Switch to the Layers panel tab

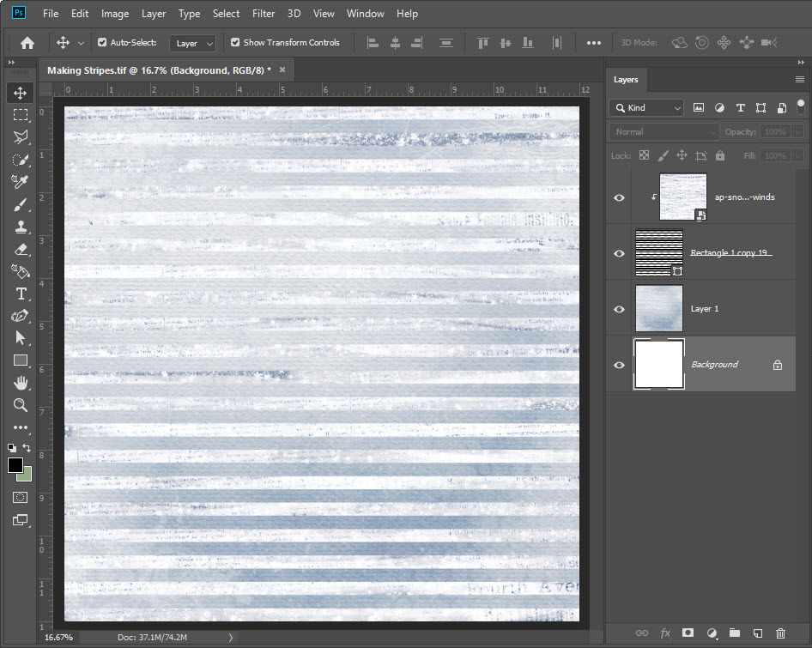coord(626,80)
